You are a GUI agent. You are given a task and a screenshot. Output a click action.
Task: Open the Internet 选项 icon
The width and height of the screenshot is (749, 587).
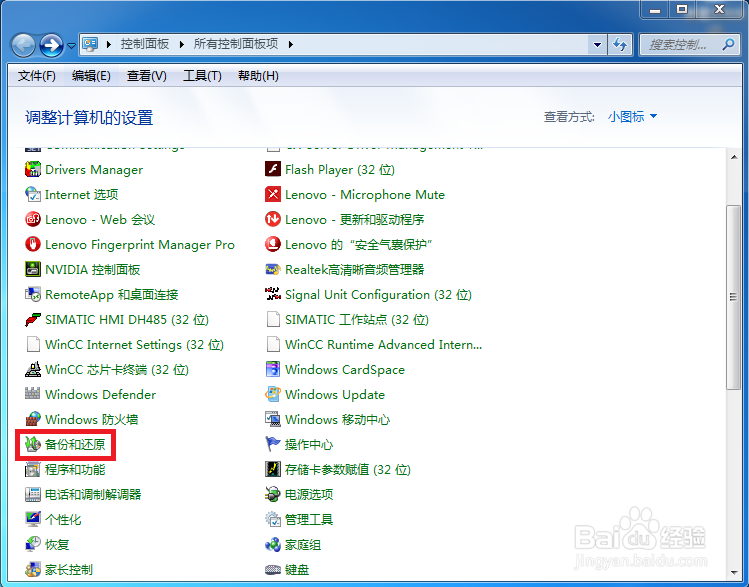click(33, 194)
